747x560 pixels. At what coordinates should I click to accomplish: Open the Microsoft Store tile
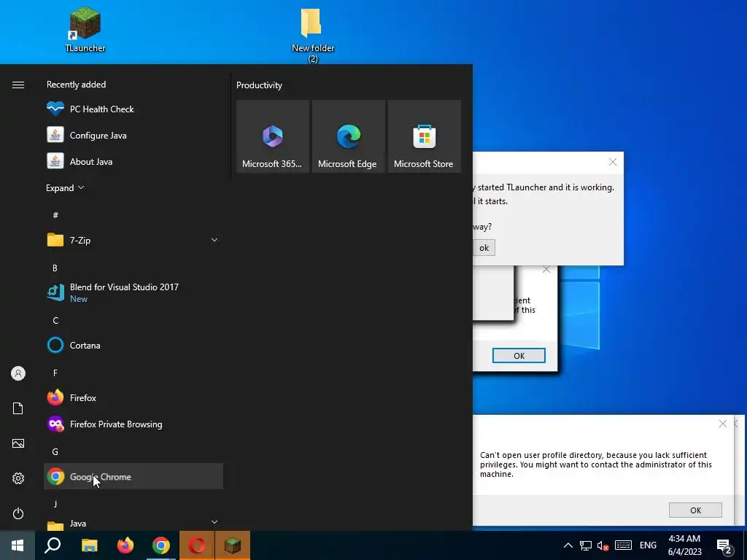click(424, 136)
